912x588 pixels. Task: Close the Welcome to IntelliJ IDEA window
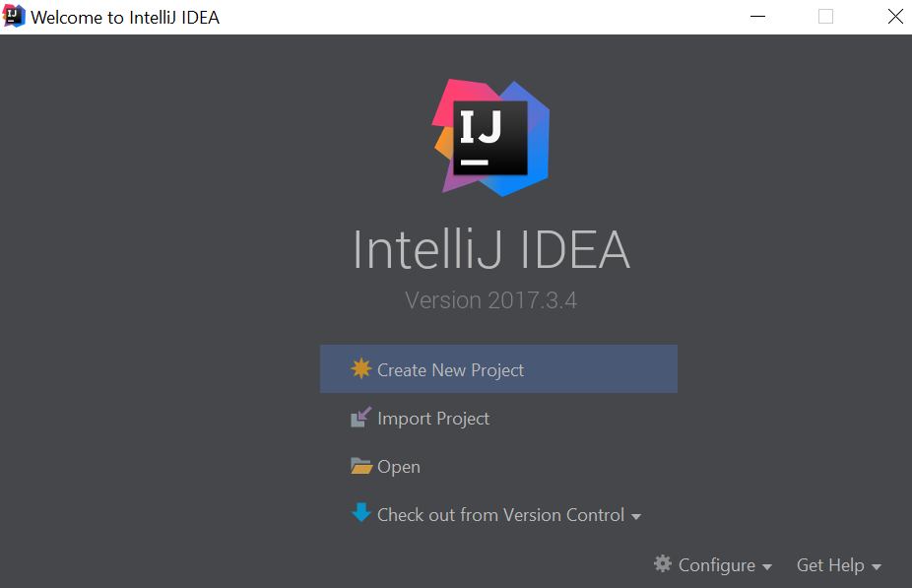(895, 17)
